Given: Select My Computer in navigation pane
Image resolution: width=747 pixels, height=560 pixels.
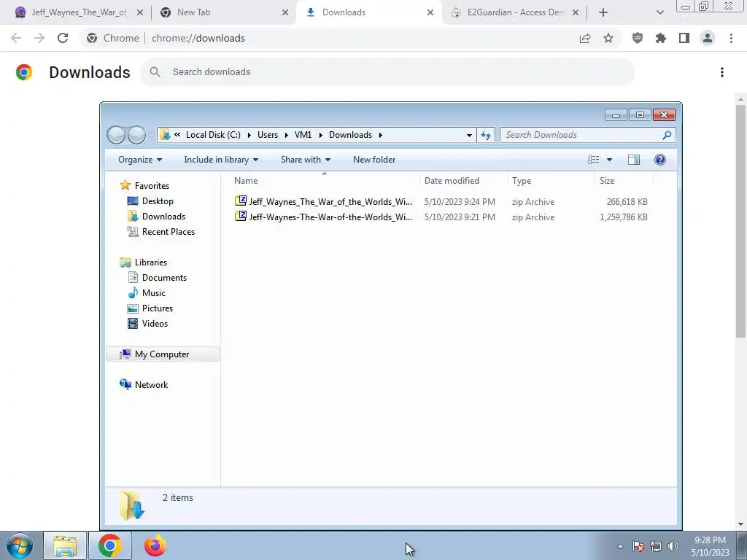Looking at the screenshot, I should (162, 354).
